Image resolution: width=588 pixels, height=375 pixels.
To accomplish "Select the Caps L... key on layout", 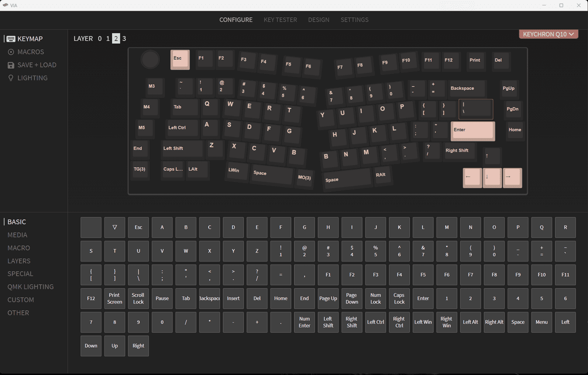I will tap(173, 169).
